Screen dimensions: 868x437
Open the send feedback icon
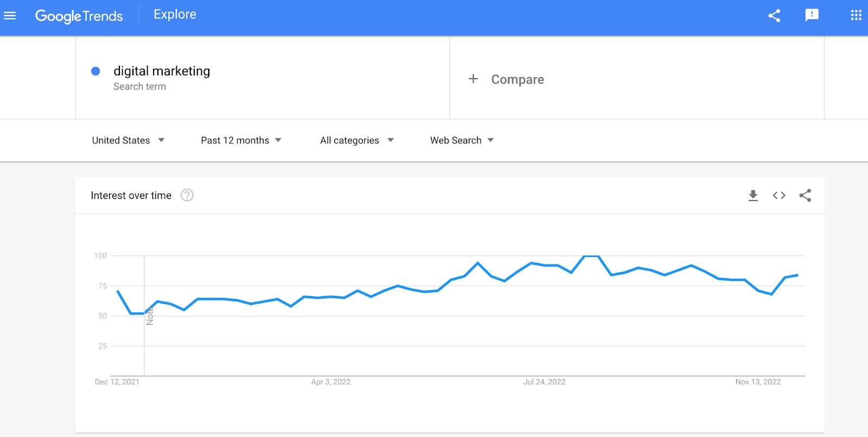[812, 15]
